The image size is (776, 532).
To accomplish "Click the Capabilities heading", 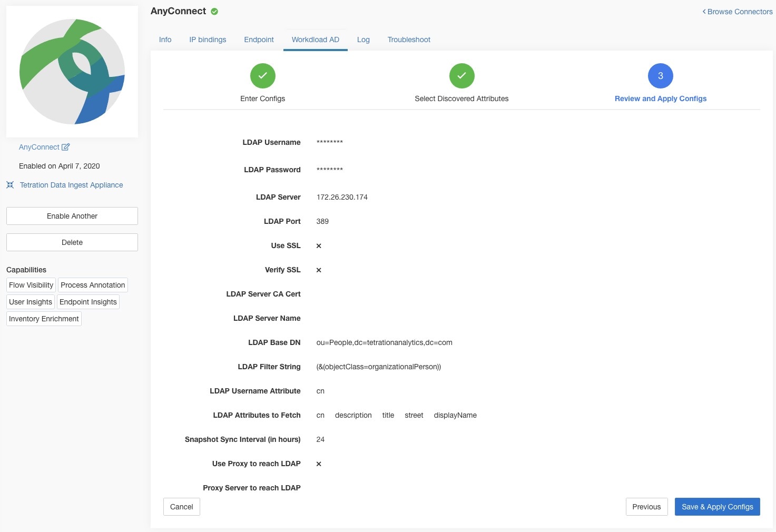I will 26,270.
